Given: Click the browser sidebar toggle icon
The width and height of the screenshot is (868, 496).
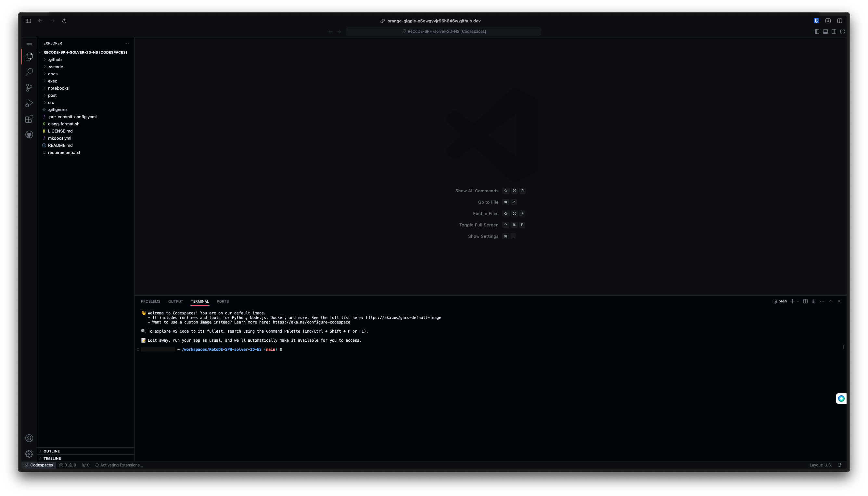Looking at the screenshot, I should 28,21.
